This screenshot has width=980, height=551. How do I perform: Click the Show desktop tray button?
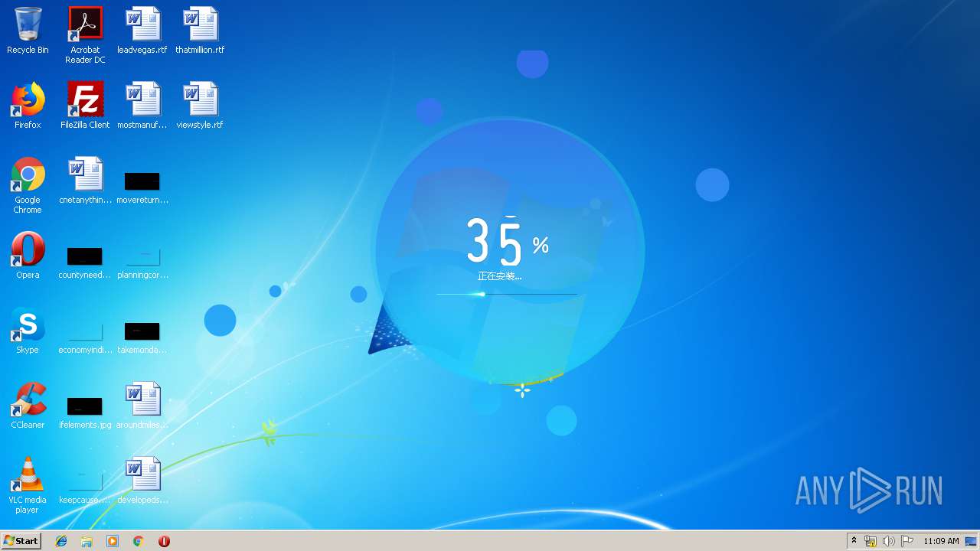click(972, 541)
